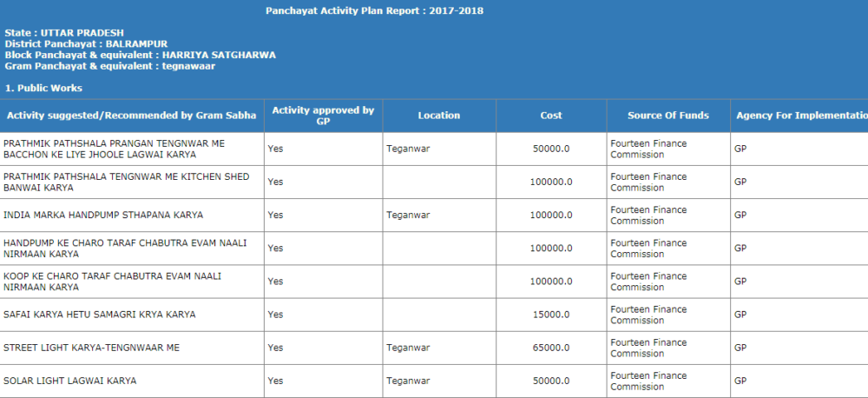Click agency GP in SOLAR LIGHT row

(740, 381)
